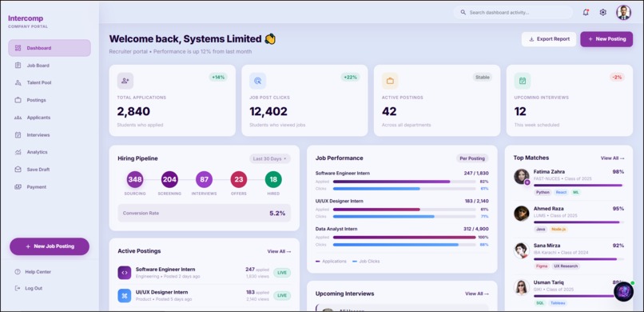The height and width of the screenshot is (312, 644).
Task: Click the Total Applications user-plus icon
Action: coord(125,81)
